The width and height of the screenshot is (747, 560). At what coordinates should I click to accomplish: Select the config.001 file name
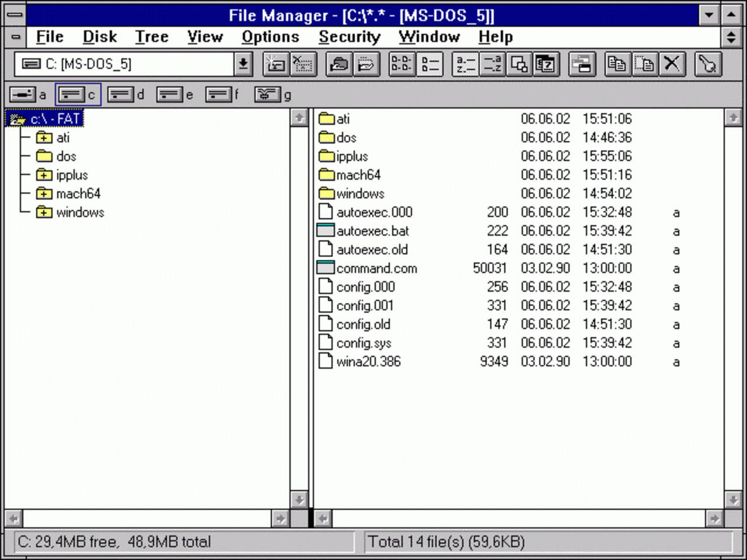click(365, 306)
